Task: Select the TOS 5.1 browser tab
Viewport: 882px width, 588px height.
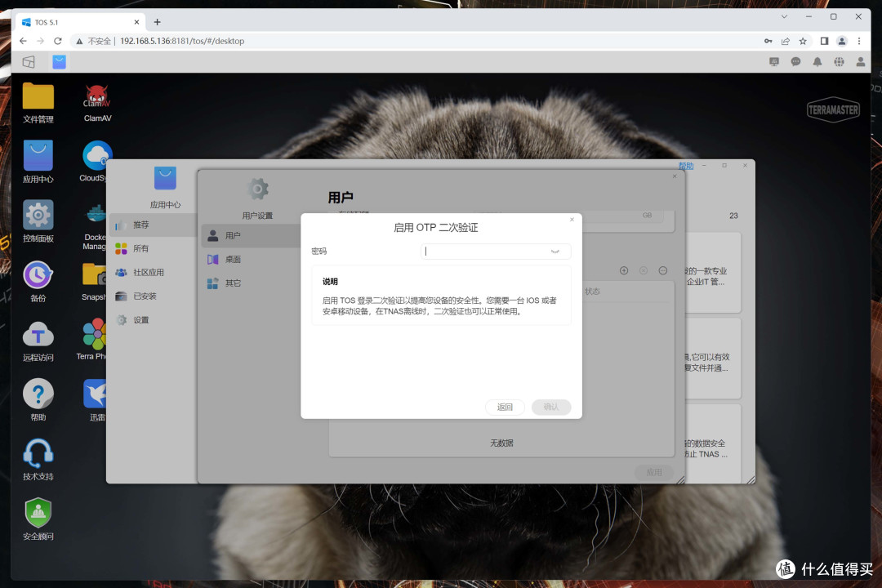Action: [x=78, y=22]
